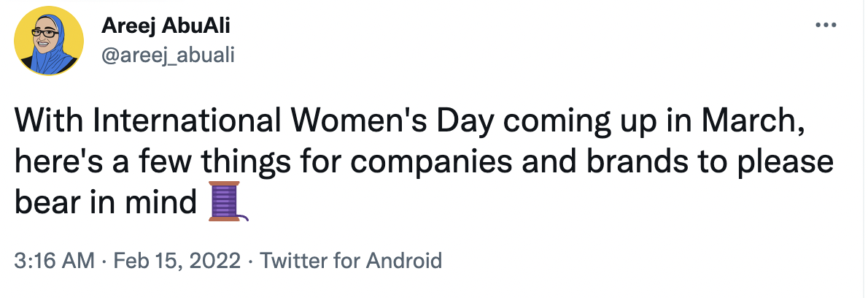This screenshot has width=868, height=298.
Task: Click the glasses on the avatar face
Action: coord(46,34)
